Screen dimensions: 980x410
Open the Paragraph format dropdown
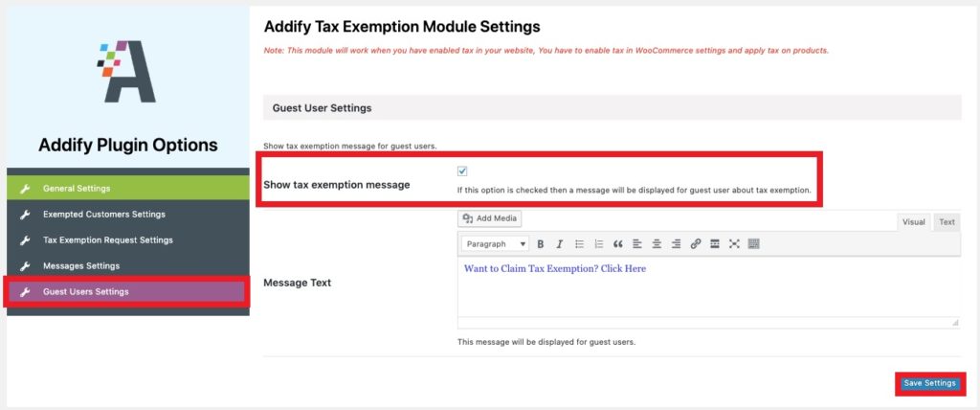tap(496, 244)
